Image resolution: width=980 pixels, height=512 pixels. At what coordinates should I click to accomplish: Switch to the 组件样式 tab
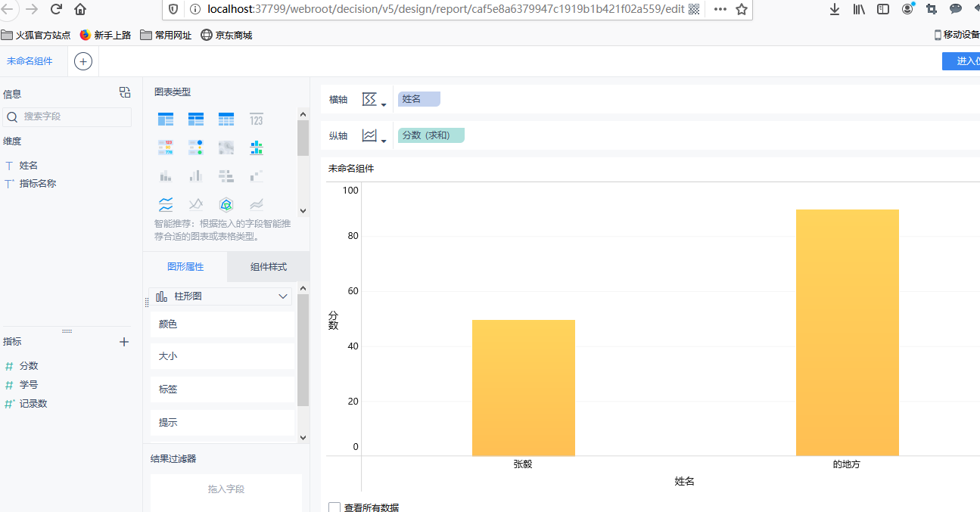coord(268,267)
